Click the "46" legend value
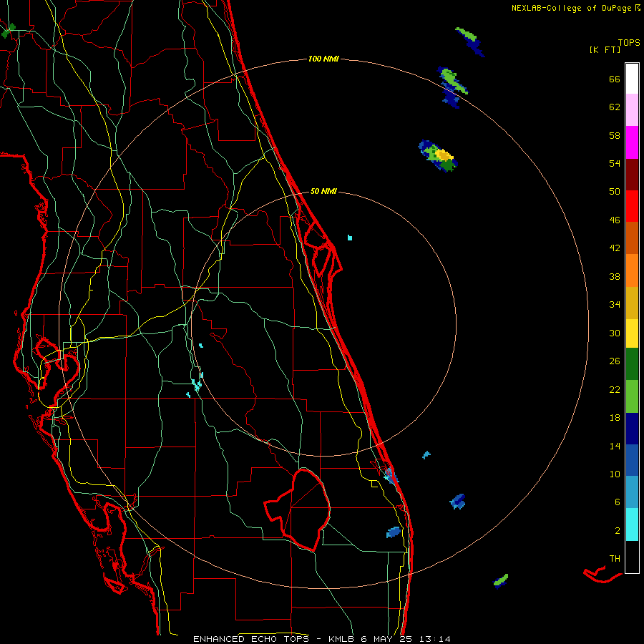Viewport: 644px width, 644px height. click(615, 220)
